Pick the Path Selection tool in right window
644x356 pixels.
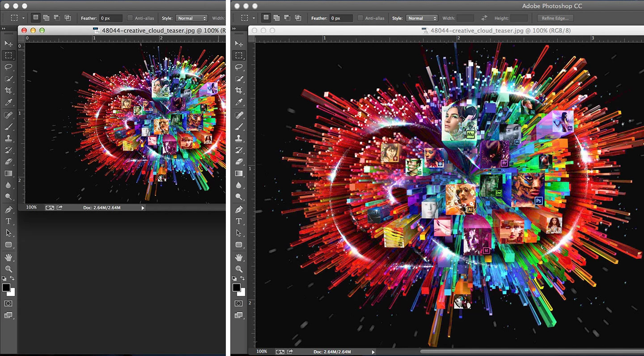point(239,233)
